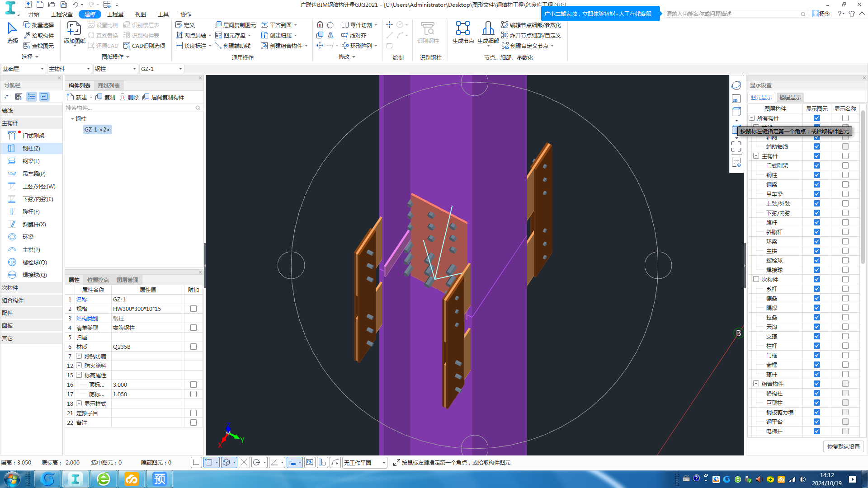Click 删除 in component list toolbar
Viewport: 868px width, 488px height.
[129, 97]
